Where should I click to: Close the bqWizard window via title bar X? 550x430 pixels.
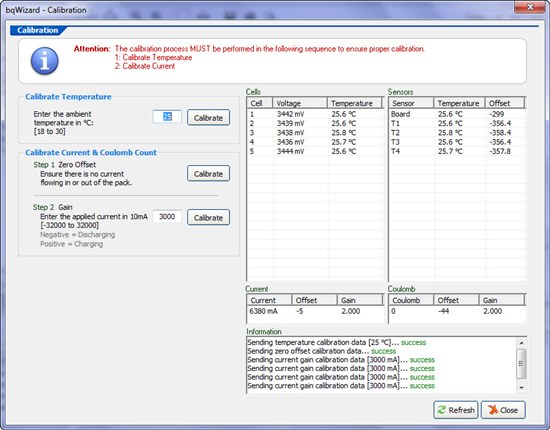[x=530, y=7]
